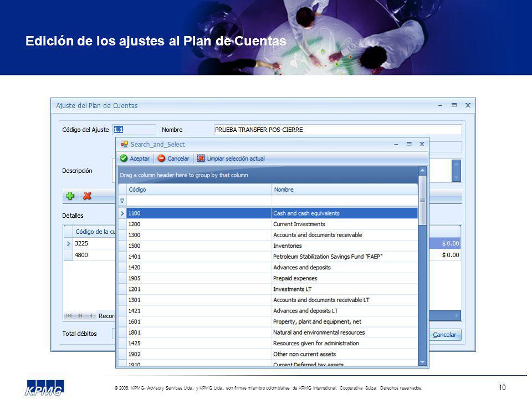Click the green Aceptar checkmark icon
Viewport: 532px width, 399px height.
124,158
